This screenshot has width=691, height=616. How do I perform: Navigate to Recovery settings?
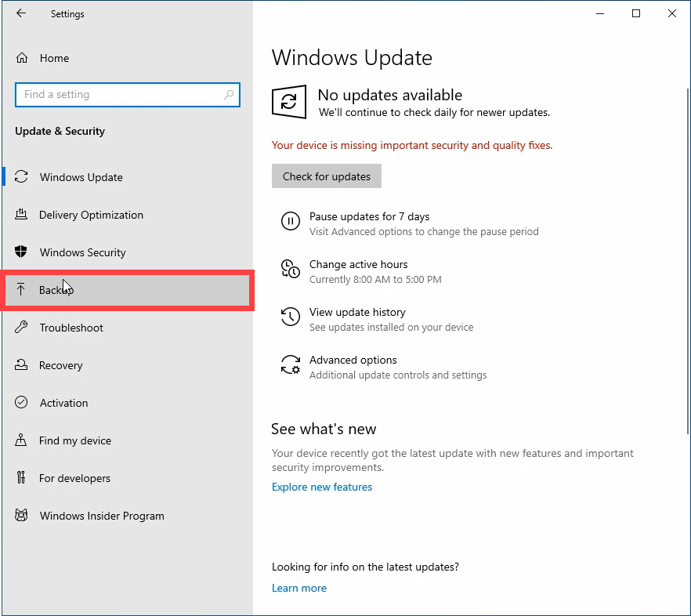coord(128,365)
